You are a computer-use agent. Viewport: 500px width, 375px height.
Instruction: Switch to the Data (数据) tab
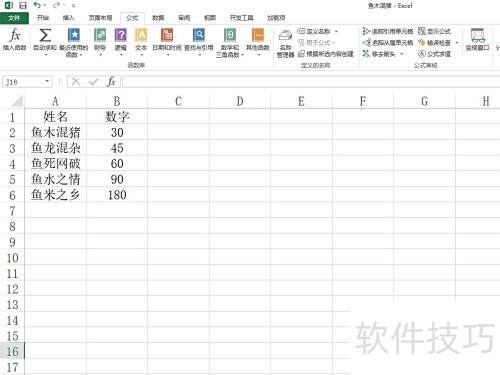158,18
